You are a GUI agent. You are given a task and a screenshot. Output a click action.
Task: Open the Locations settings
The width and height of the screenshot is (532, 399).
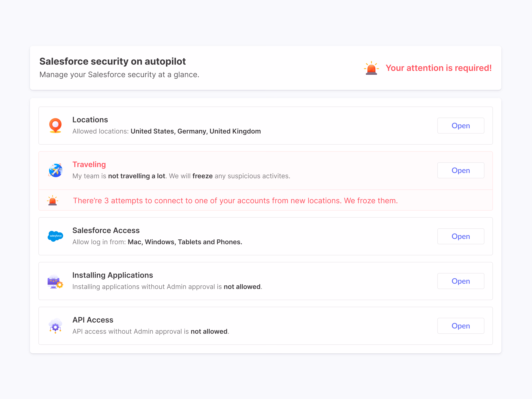pos(461,126)
